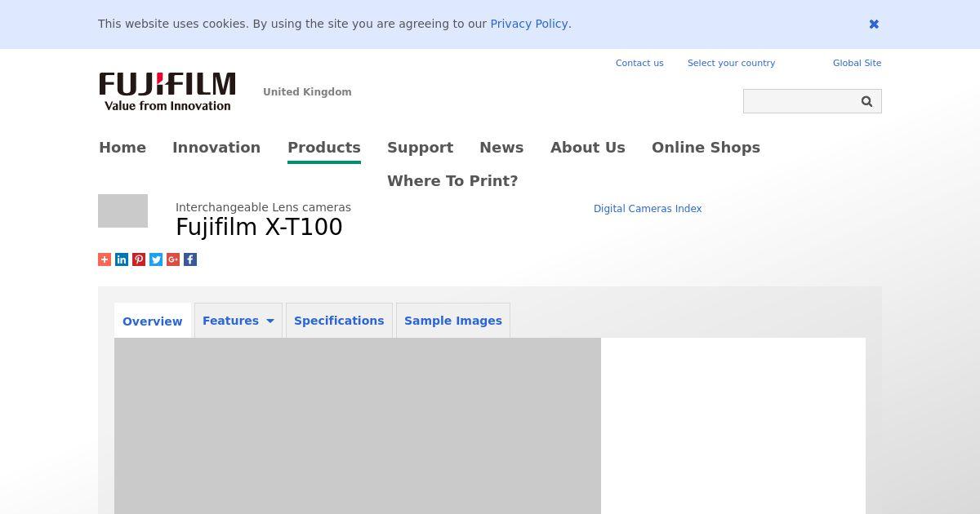Dismiss the cookie notice with the X

tap(874, 24)
